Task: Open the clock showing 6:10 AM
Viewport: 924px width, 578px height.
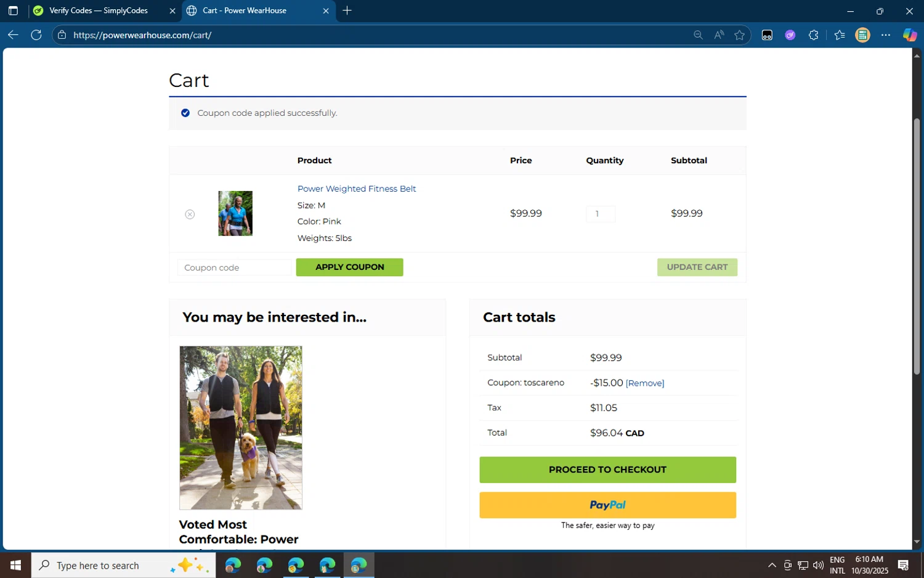Action: click(x=870, y=565)
